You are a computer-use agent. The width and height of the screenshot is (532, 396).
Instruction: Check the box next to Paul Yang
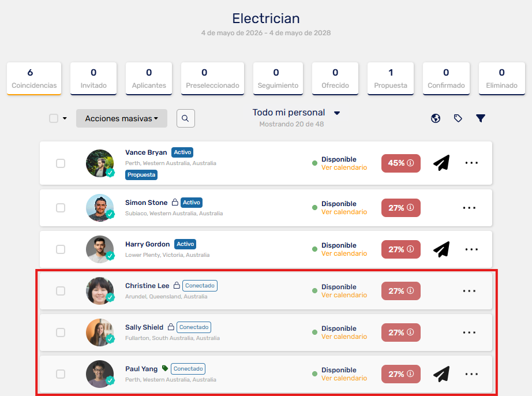[x=61, y=374]
